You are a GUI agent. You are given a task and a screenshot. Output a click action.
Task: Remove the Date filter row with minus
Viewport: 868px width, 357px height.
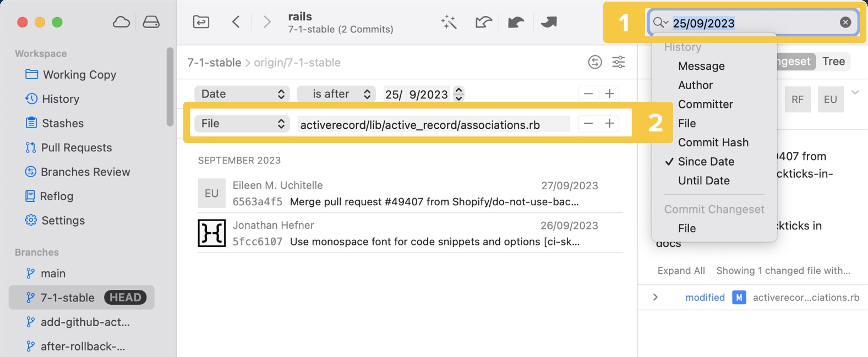tap(588, 94)
